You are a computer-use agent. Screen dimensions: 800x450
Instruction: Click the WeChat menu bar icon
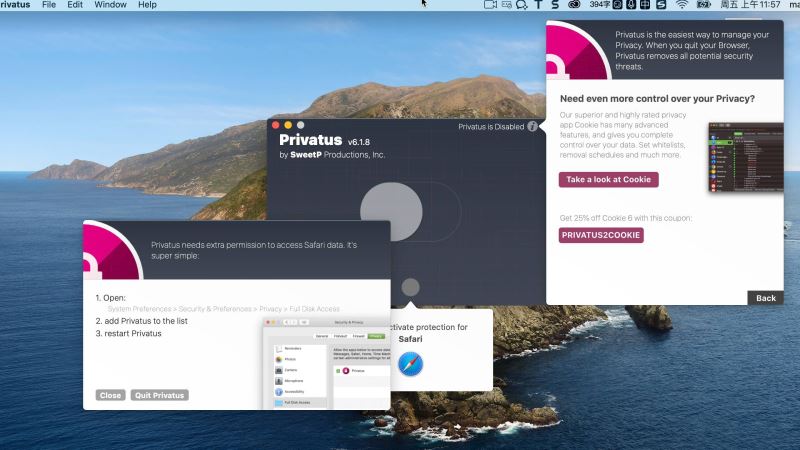pyautogui.click(x=521, y=5)
